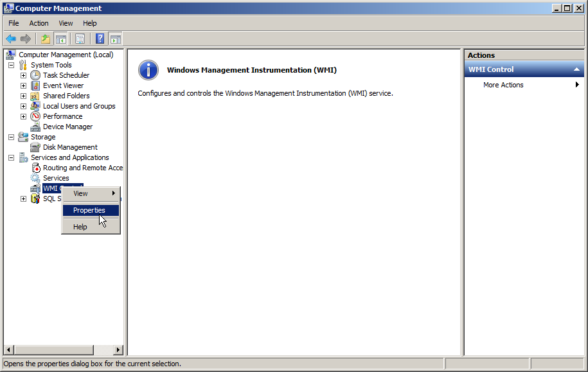The image size is (588, 372).
Task: Select Disk Management in the tree
Action: tap(70, 147)
